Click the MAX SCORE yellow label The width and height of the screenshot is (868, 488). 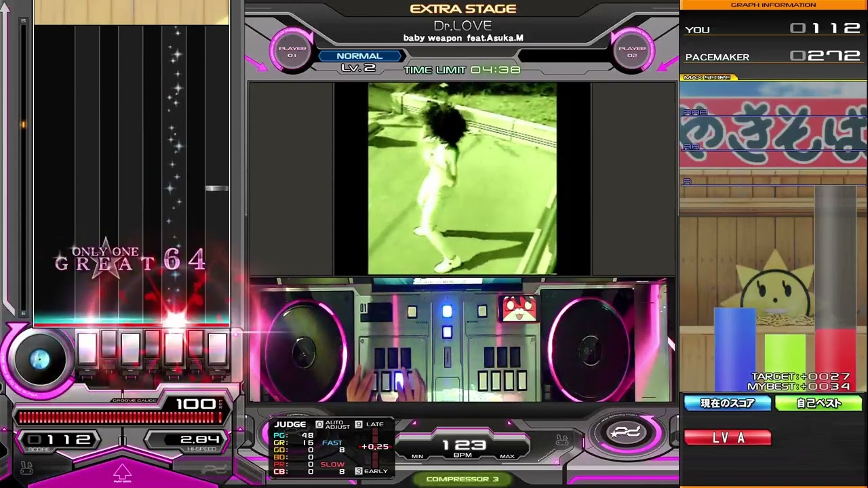[707, 78]
